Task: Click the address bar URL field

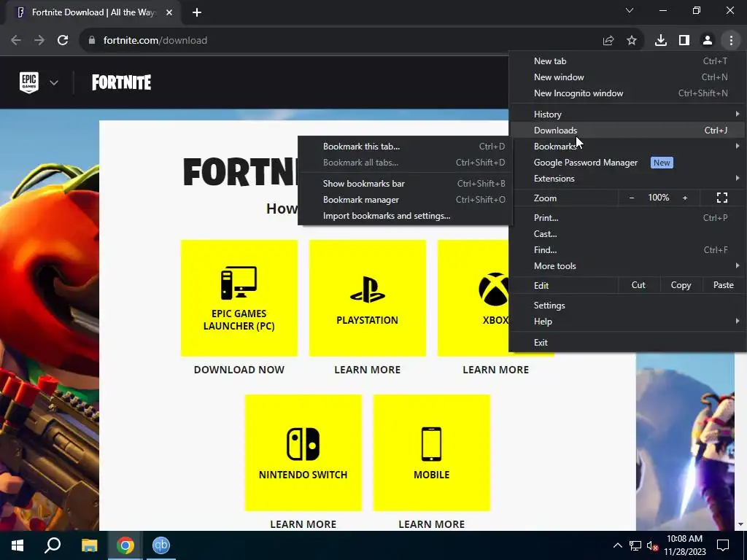Action: 343,41
